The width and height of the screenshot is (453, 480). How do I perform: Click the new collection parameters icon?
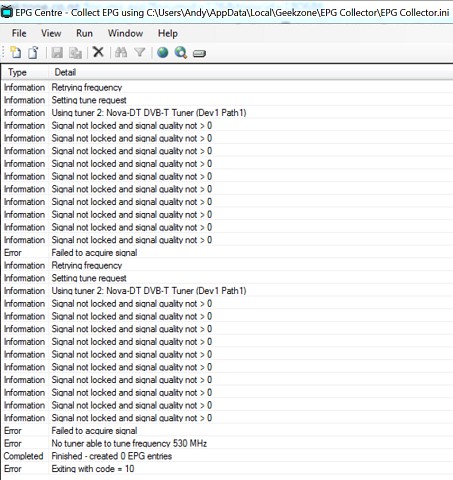click(x=16, y=52)
